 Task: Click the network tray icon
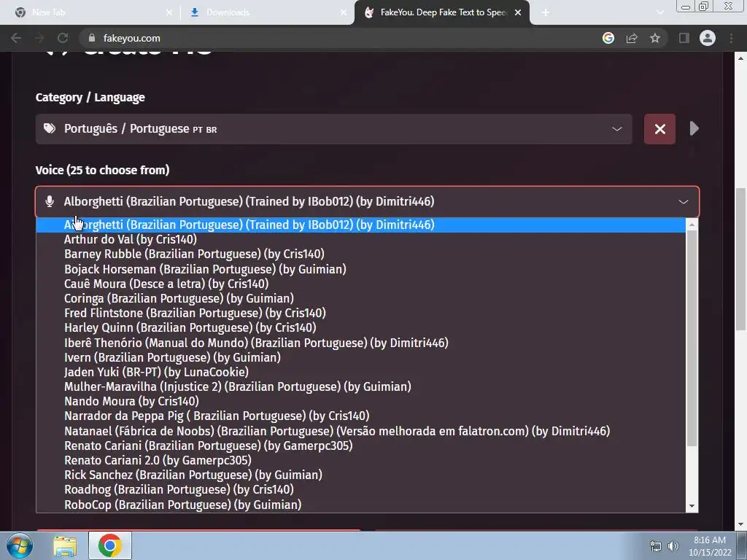point(656,546)
